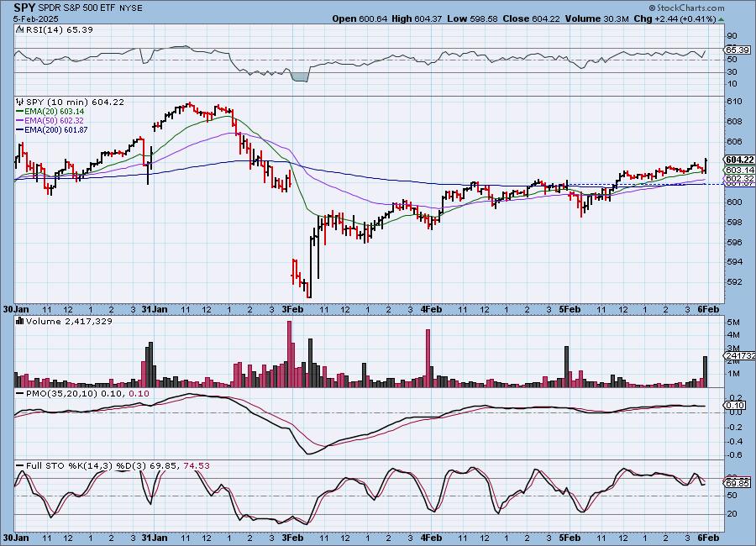Click the legend line before Full STO
The image size is (756, 546).
[20, 466]
